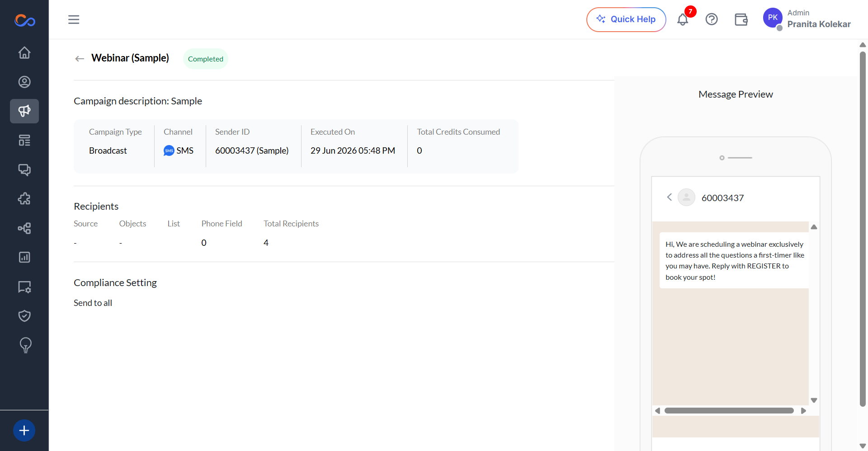Click the help question mark icon

712,19
